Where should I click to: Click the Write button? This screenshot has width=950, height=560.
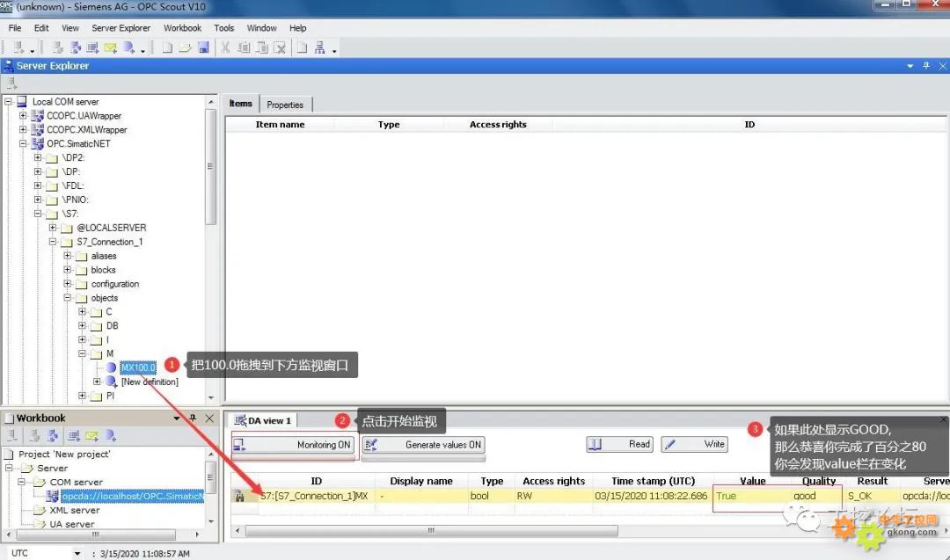click(694, 444)
